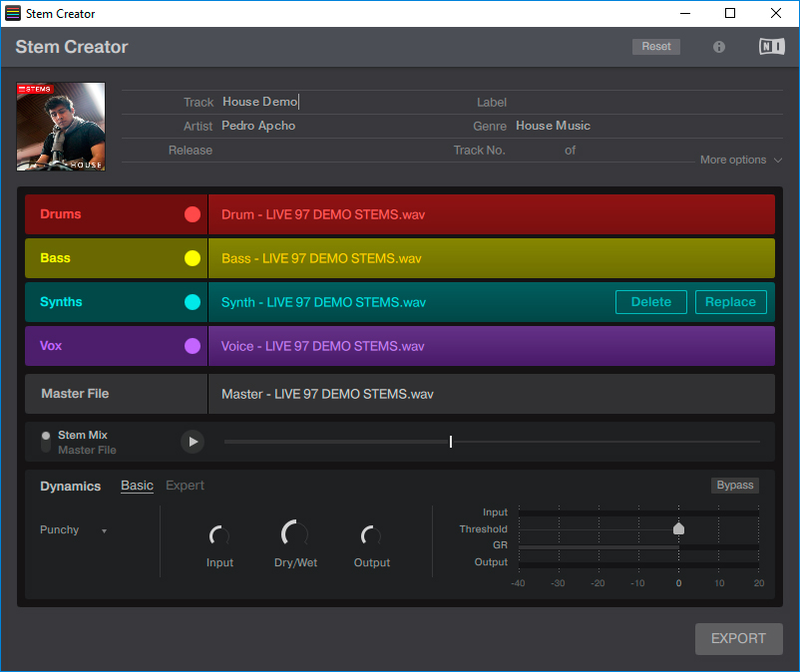Click the empty Label field

click(x=648, y=103)
